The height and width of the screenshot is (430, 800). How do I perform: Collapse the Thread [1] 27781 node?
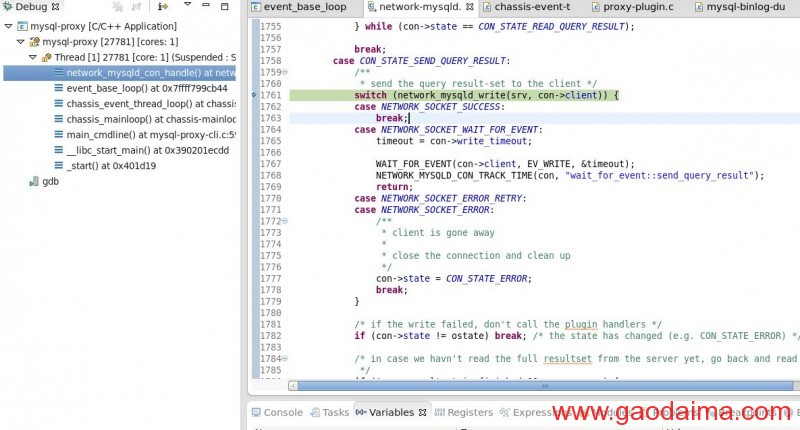click(33, 57)
